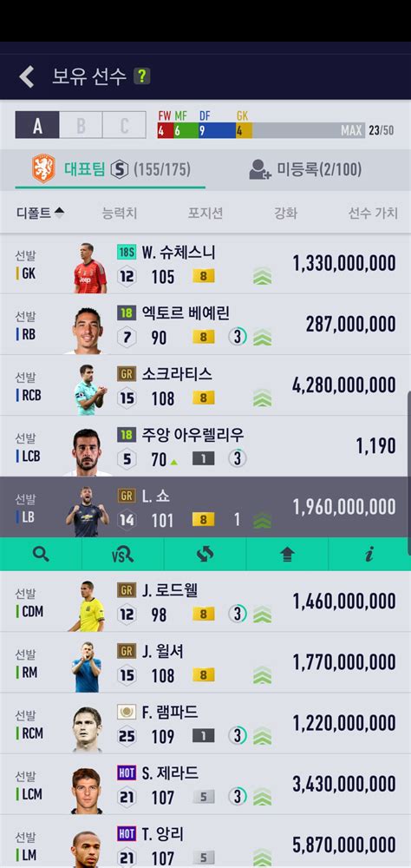The width and height of the screenshot is (411, 868).
Task: Sort the list by 능력치
Action: [x=120, y=214]
